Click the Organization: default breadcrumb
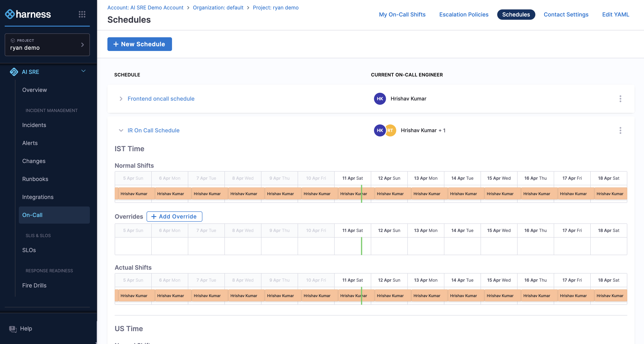 [218, 7]
